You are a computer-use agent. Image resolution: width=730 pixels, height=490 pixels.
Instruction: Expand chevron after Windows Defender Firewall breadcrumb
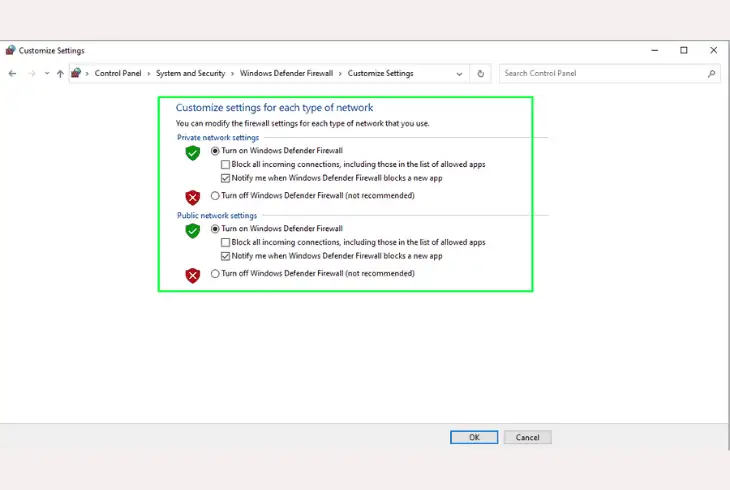[x=340, y=74]
